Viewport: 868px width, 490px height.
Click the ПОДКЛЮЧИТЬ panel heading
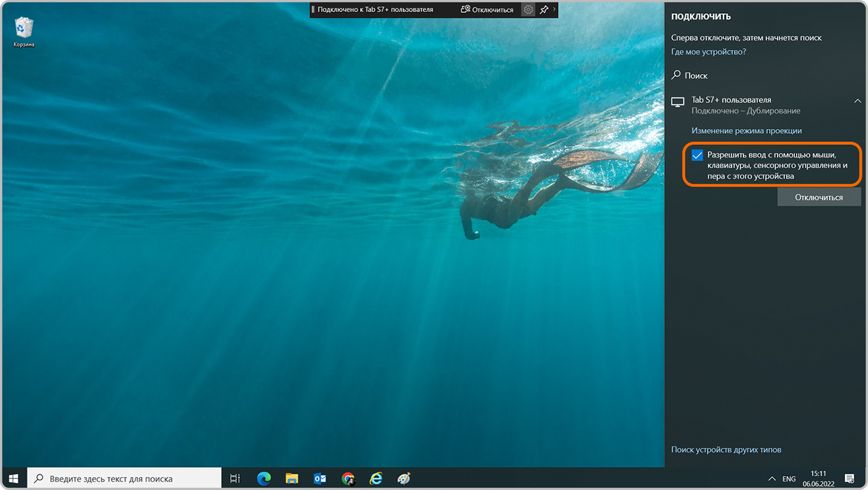[701, 17]
